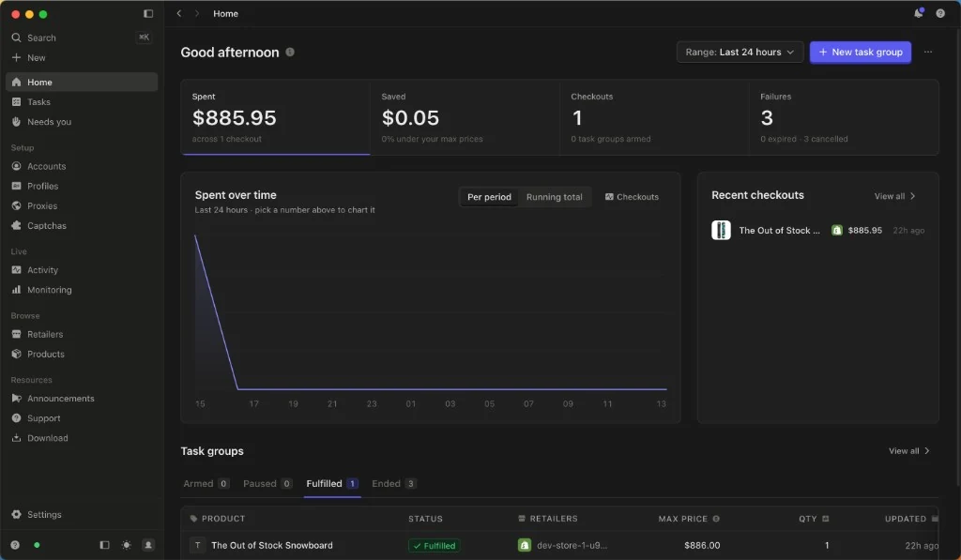Select the Spent stat card
The image size is (961, 560).
[275, 117]
